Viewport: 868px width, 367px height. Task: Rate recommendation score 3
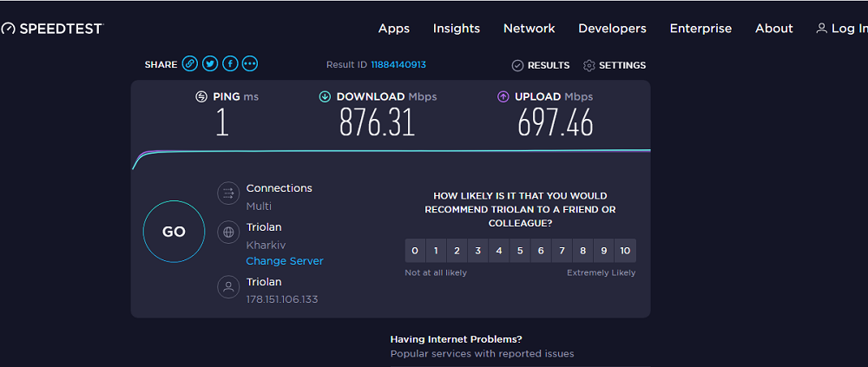pyautogui.click(x=477, y=251)
